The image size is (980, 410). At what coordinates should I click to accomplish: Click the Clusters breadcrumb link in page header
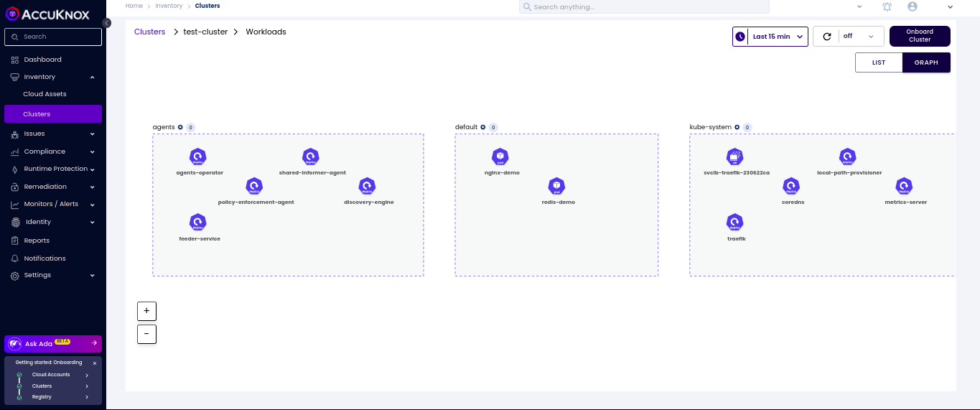point(149,32)
